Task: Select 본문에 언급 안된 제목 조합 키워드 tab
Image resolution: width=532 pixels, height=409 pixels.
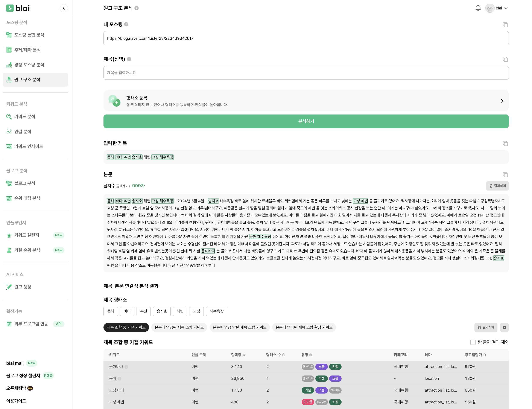Action: pyautogui.click(x=239, y=327)
